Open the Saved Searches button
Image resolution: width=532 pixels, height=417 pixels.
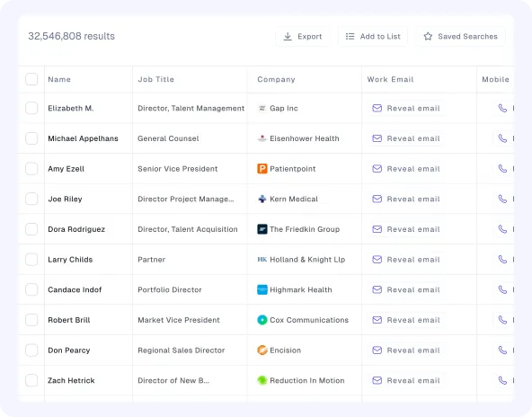[x=460, y=36]
